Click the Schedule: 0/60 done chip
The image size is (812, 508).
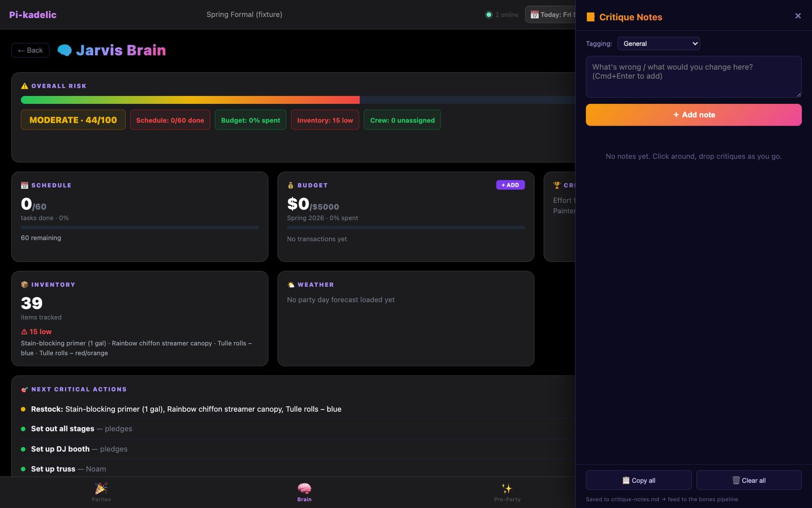[170, 120]
